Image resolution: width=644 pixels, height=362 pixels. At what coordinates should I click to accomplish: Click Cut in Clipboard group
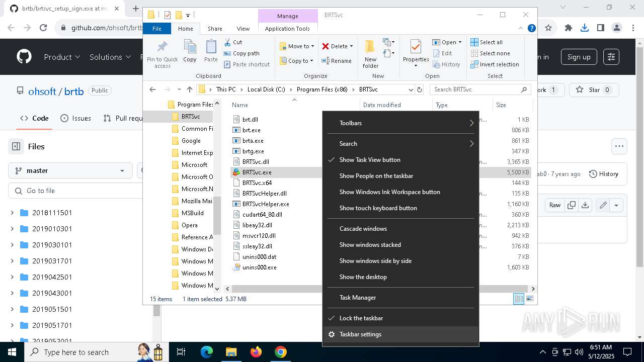pos(233,42)
